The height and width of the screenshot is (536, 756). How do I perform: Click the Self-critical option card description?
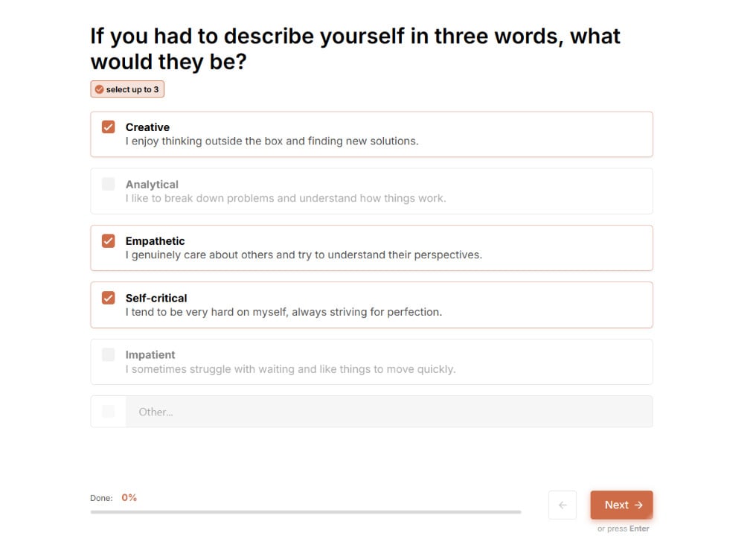point(283,312)
